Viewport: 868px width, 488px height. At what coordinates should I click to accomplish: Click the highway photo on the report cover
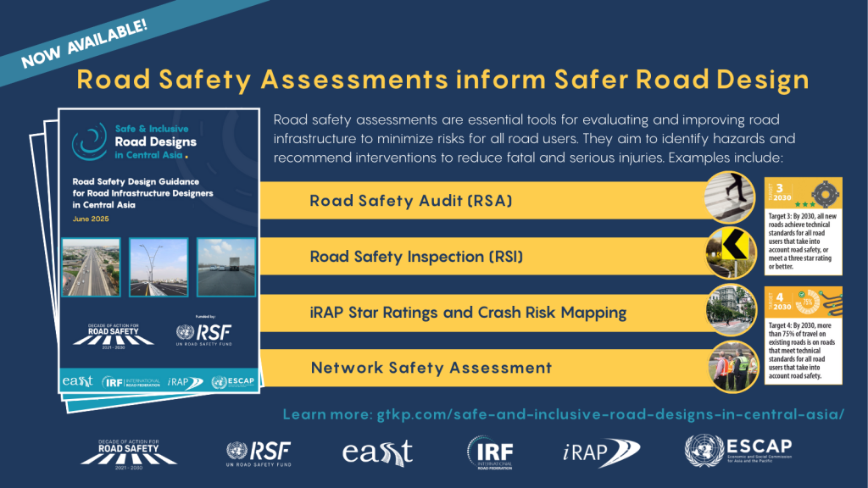[92, 267]
